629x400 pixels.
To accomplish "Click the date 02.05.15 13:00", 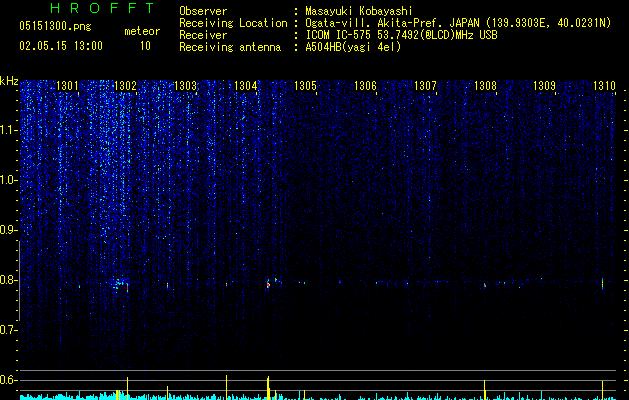I will pyautogui.click(x=61, y=46).
